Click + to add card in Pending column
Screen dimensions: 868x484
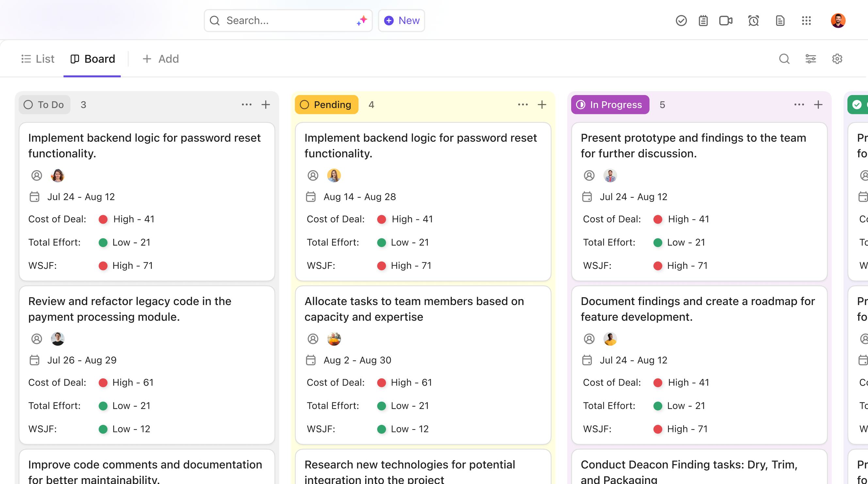[541, 104]
